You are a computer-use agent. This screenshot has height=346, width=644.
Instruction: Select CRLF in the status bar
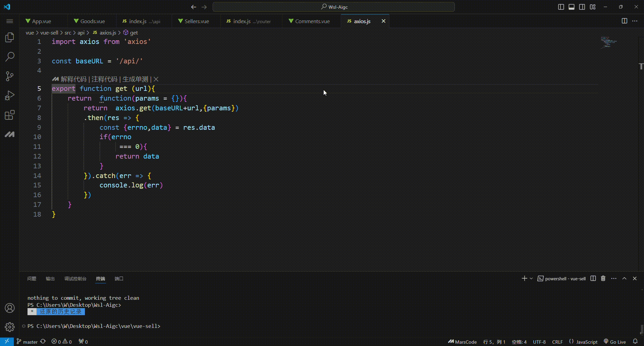tap(557, 342)
